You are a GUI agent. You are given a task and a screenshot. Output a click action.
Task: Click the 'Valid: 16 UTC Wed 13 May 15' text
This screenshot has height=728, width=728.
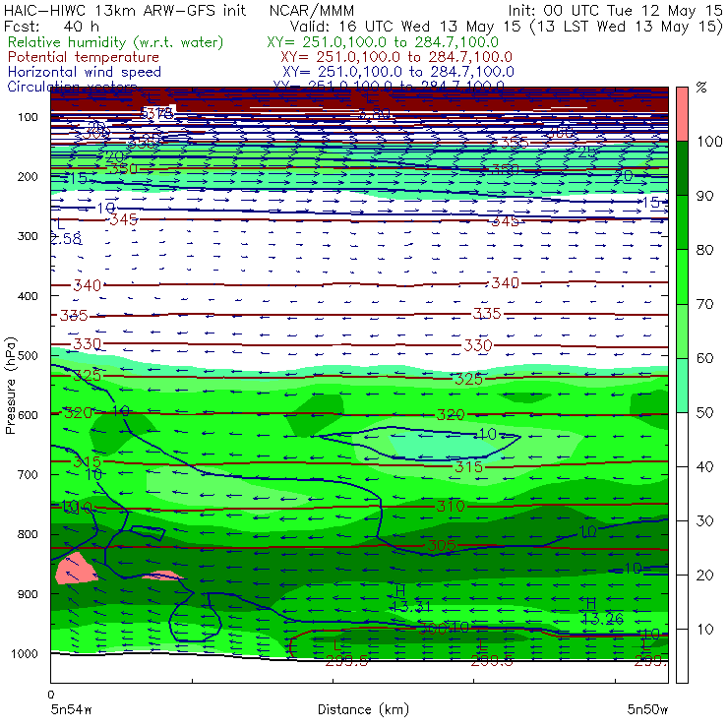[405, 27]
